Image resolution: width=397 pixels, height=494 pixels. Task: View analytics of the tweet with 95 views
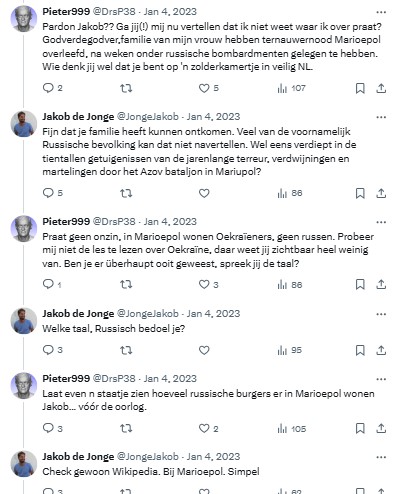289,350
